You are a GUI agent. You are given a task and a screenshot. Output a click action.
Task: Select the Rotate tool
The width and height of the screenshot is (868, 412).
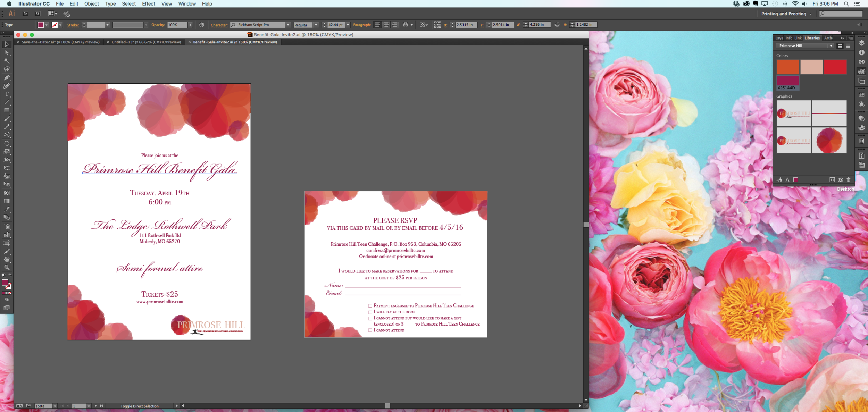pos(7,143)
